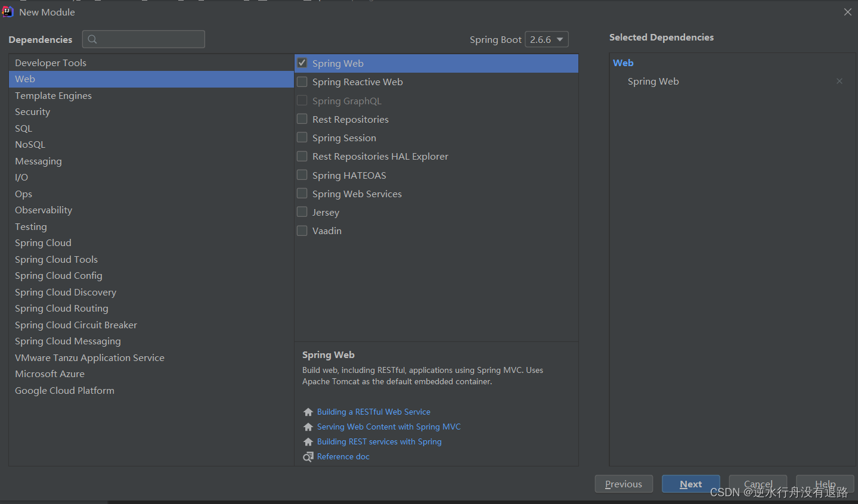This screenshot has width=858, height=504.
Task: Select VMware Tanzu Application Service category
Action: tap(151, 357)
